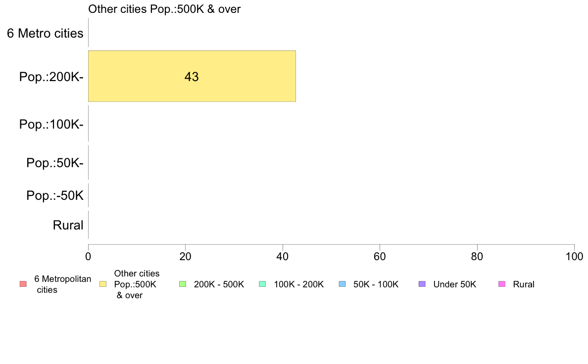Click the green 200K - 500K legend swatch
The height and width of the screenshot is (364, 588).
(183, 284)
